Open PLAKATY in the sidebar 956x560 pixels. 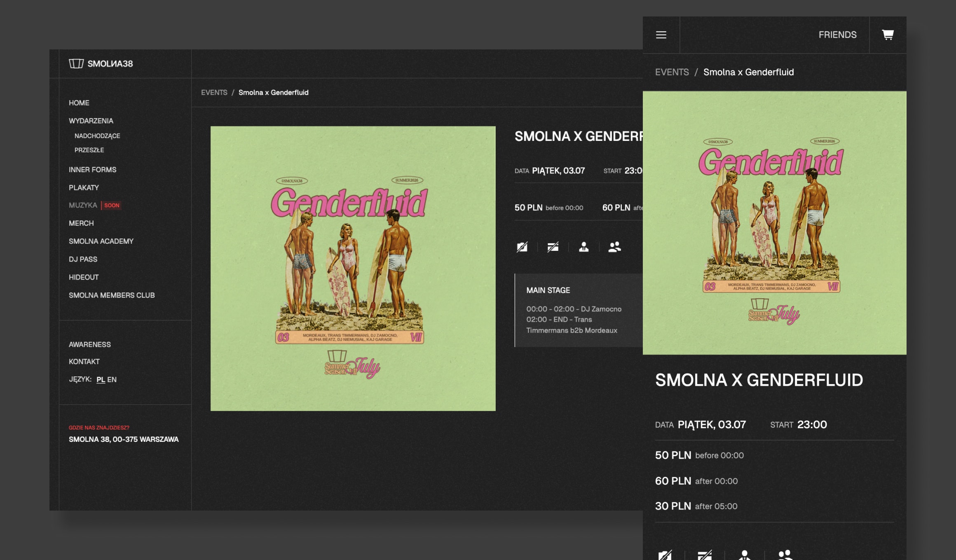pyautogui.click(x=84, y=188)
